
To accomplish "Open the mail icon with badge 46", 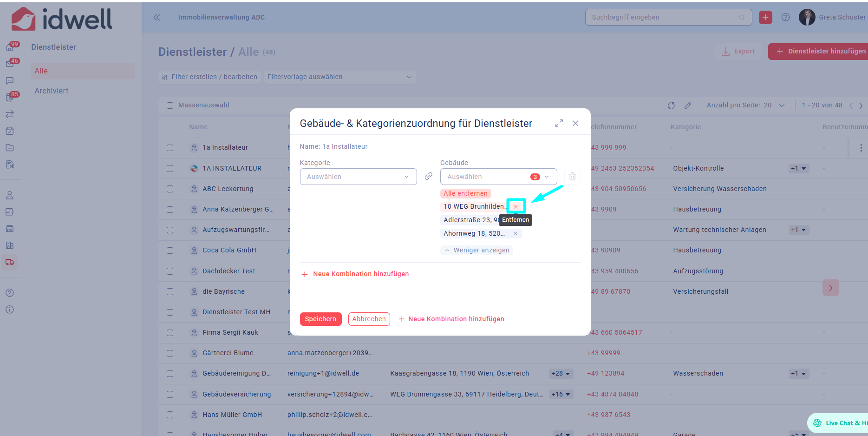I will (x=10, y=64).
